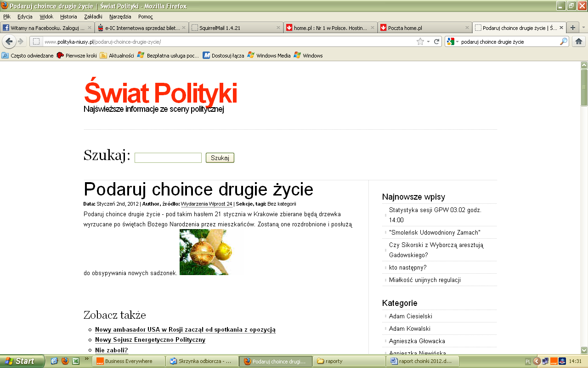Open Statystyka sesji GPW 03.02 post
Viewport: 588px width, 368px height.
435,215
